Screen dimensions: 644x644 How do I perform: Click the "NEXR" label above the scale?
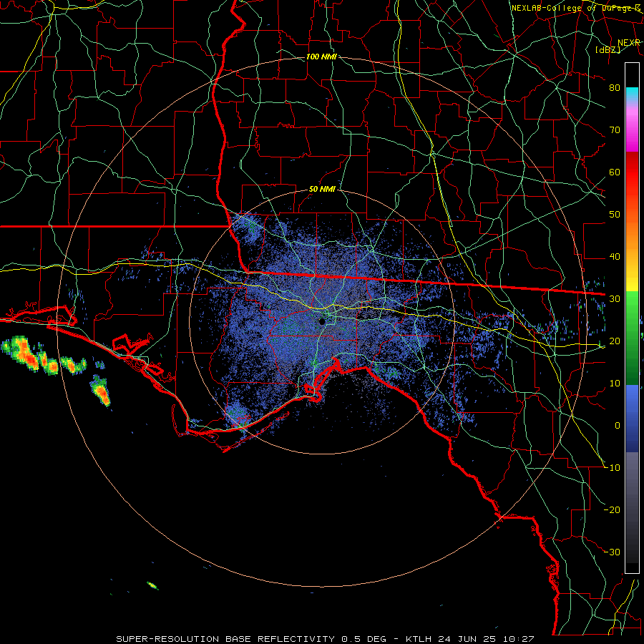[x=629, y=43]
